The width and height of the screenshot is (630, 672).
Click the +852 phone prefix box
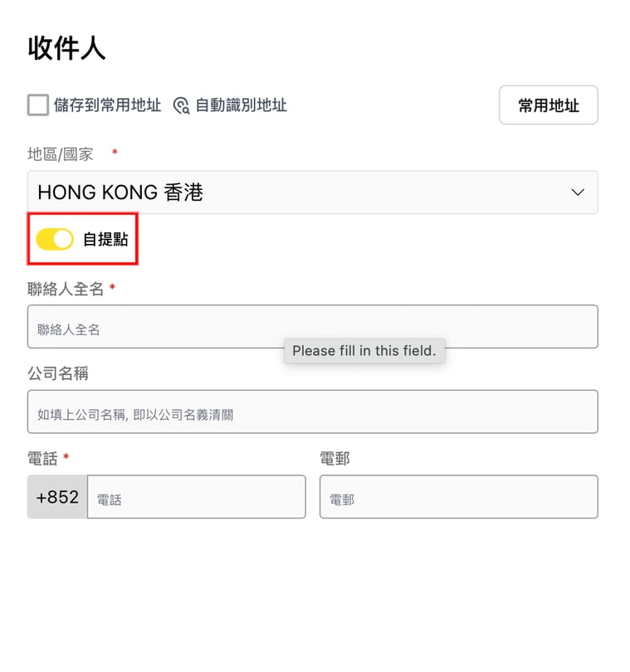56,496
